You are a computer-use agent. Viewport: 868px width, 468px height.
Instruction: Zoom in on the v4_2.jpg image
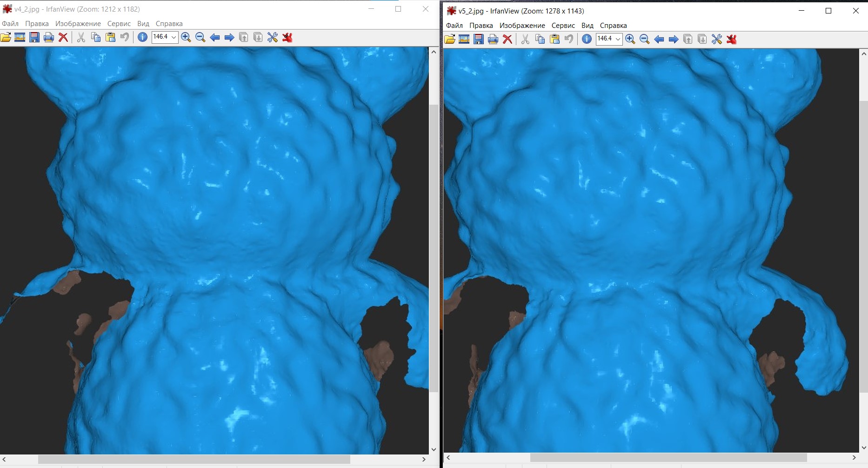click(186, 37)
